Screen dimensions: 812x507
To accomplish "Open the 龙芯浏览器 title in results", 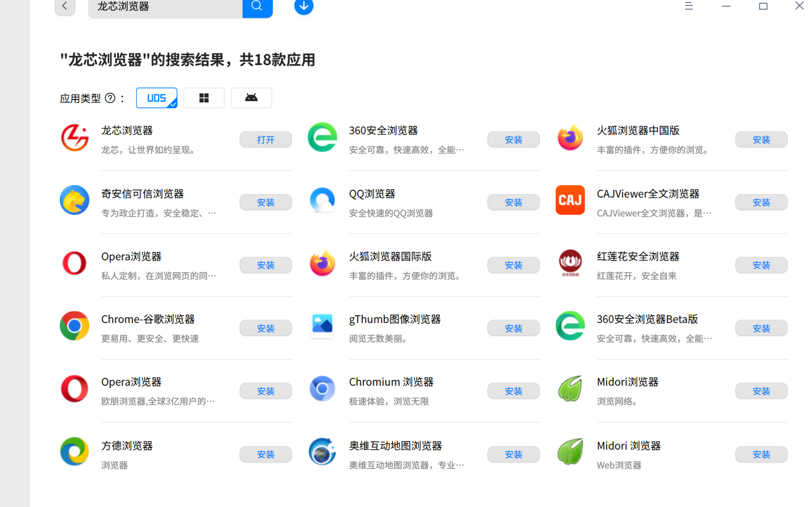I will [x=127, y=130].
